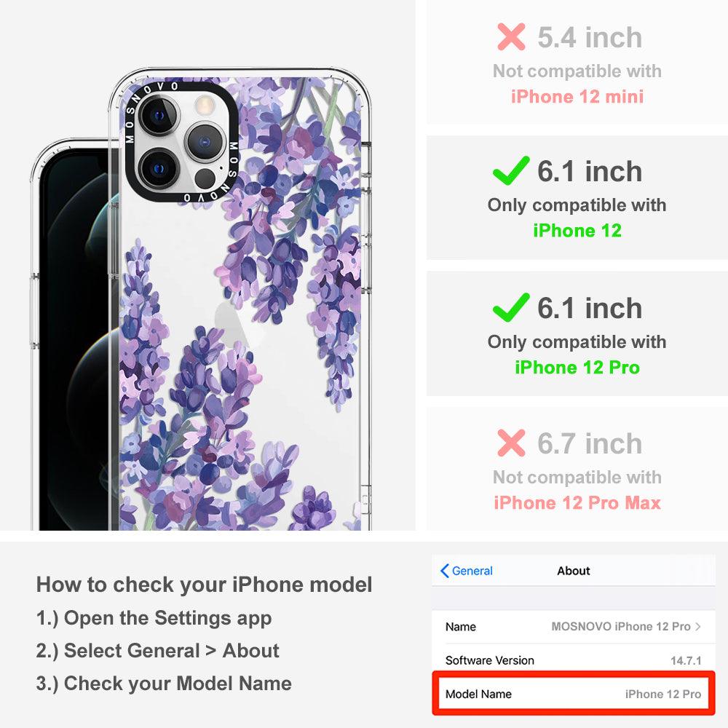Click the iPhone front screen behind the case

(x=74, y=339)
